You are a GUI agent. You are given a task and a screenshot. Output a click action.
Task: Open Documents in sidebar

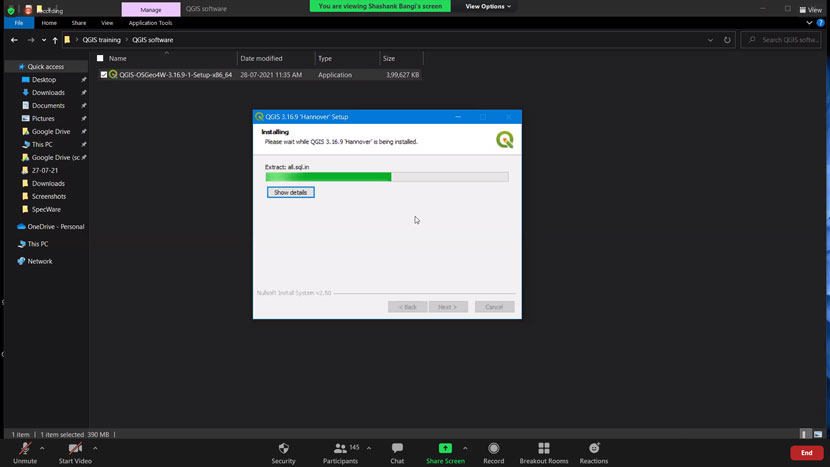click(48, 105)
